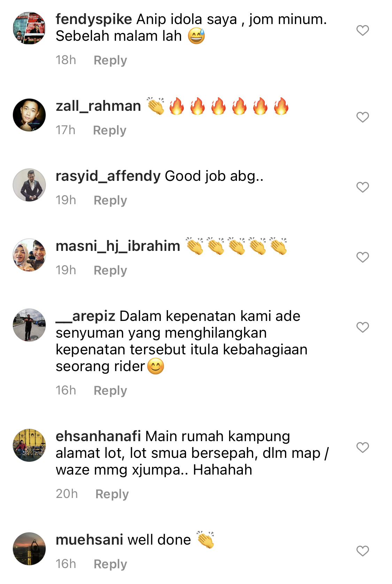Reply to rasyid_affendy's comment
This screenshot has height=584, width=392.
tap(110, 200)
